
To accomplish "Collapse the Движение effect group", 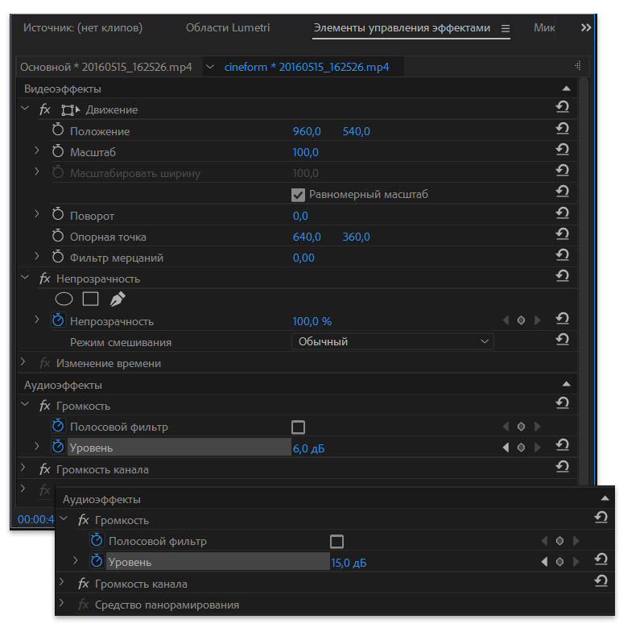I will click(25, 109).
